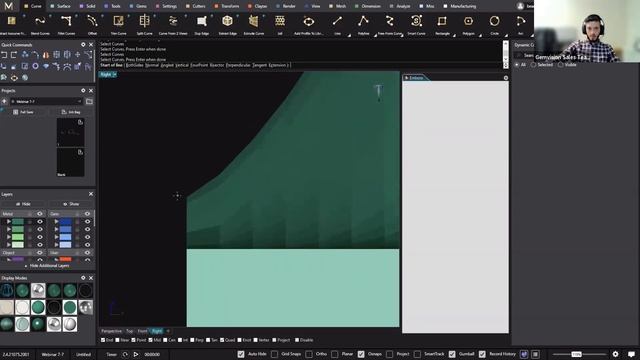Expand the lightest blue Gem layer

click(56, 244)
